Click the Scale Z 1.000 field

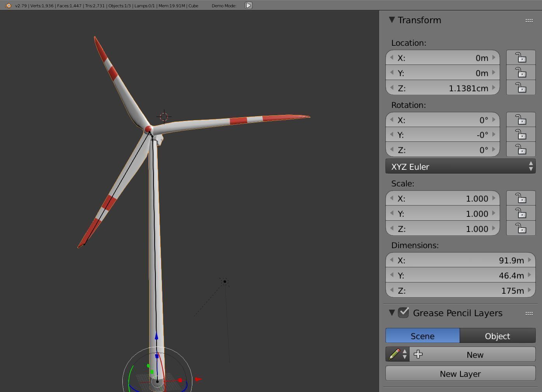pyautogui.click(x=443, y=228)
